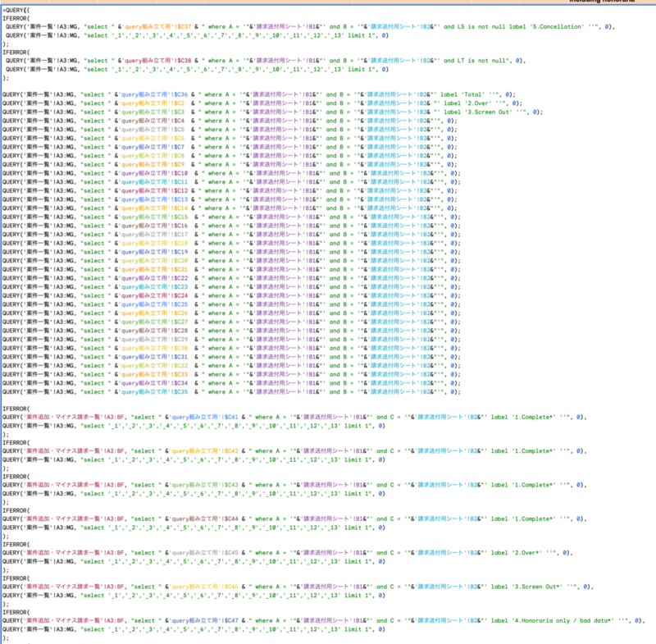Click the "LS is not null" condition
This screenshot has height=644, width=656.
[x=481, y=27]
